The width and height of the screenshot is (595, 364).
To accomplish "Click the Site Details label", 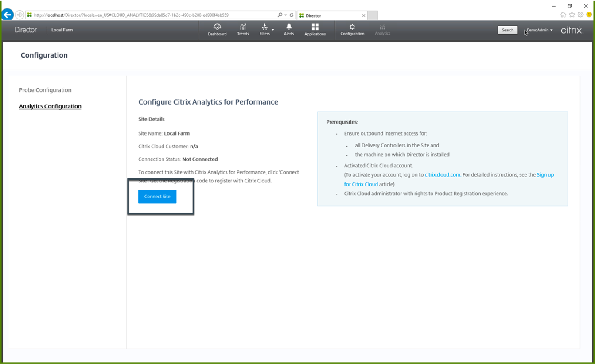I will coord(152,119).
